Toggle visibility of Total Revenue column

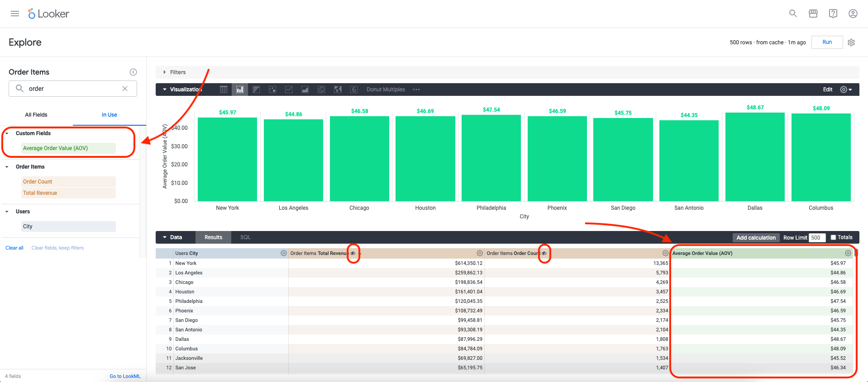tap(353, 253)
